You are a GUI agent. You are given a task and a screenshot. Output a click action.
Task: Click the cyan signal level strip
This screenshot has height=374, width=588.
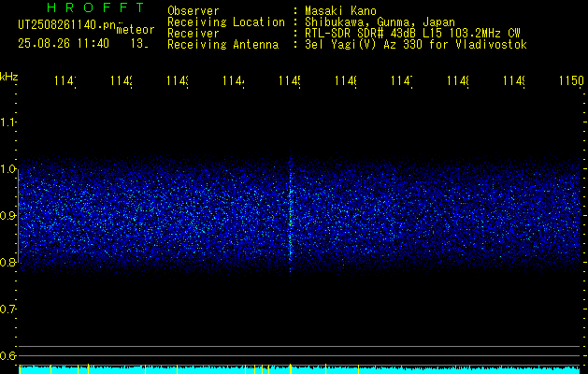pyautogui.click(x=300, y=370)
